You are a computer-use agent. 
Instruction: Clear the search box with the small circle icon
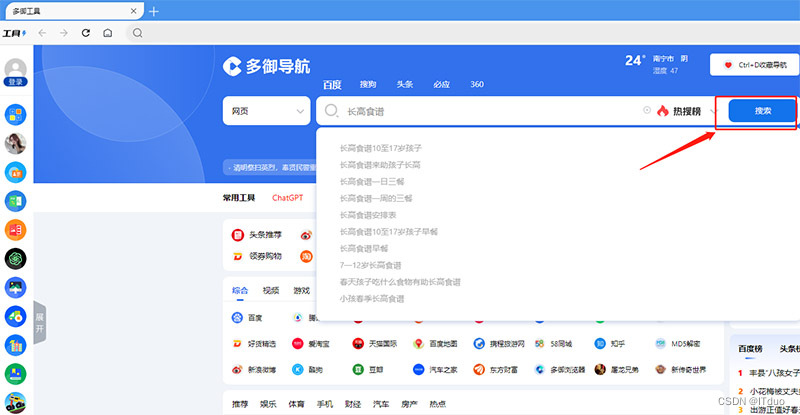(x=647, y=110)
